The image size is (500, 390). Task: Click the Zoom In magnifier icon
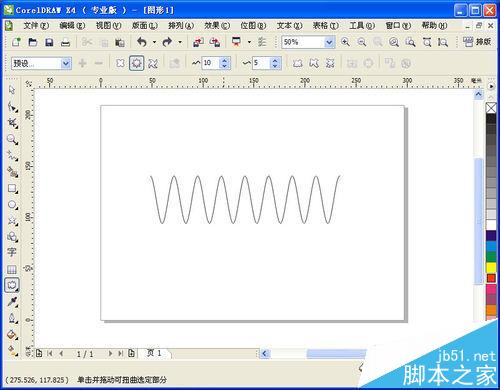(x=345, y=42)
